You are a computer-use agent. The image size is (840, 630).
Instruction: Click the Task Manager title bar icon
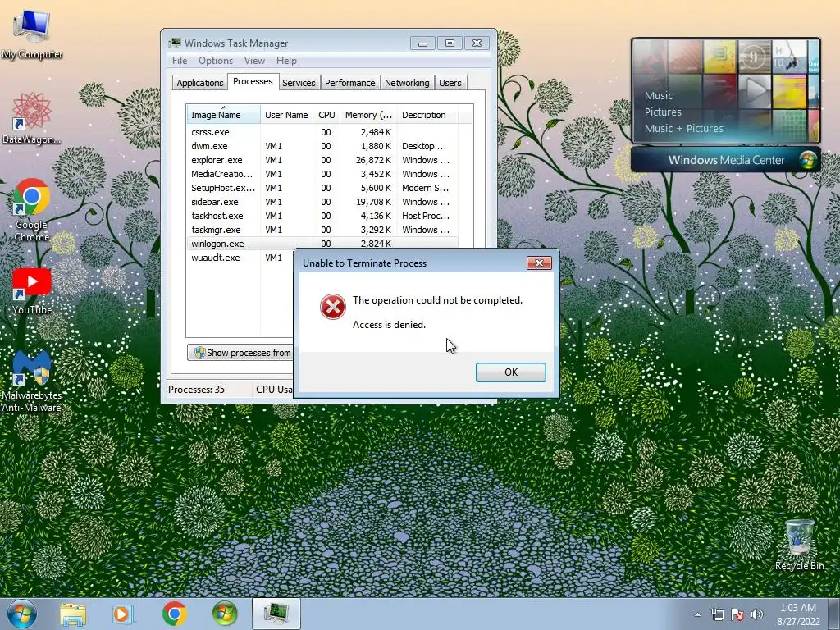(x=174, y=43)
